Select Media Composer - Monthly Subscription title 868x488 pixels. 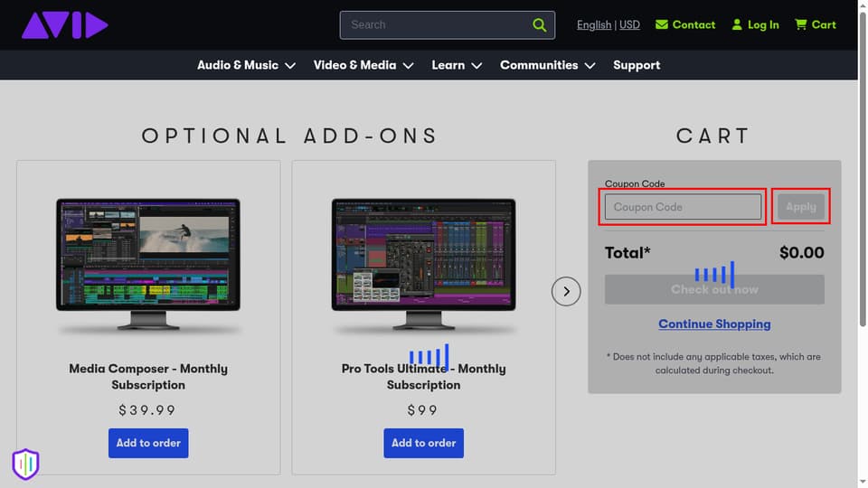[148, 376]
